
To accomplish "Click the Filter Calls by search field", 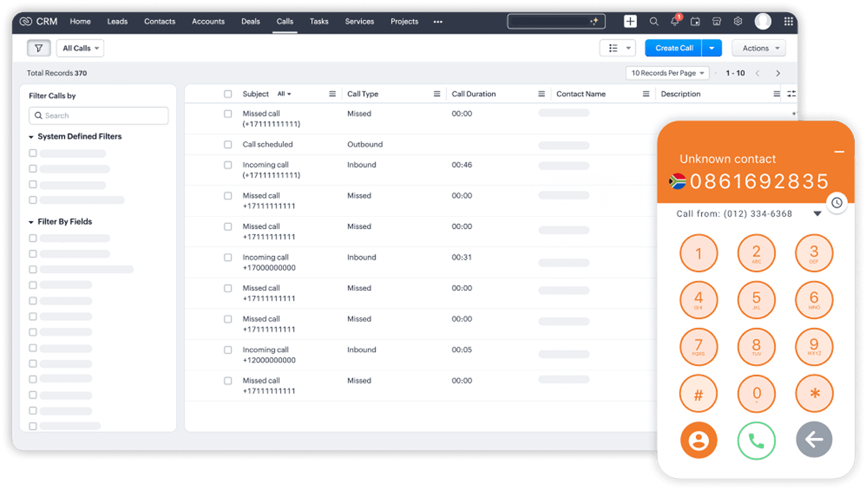I will [99, 116].
